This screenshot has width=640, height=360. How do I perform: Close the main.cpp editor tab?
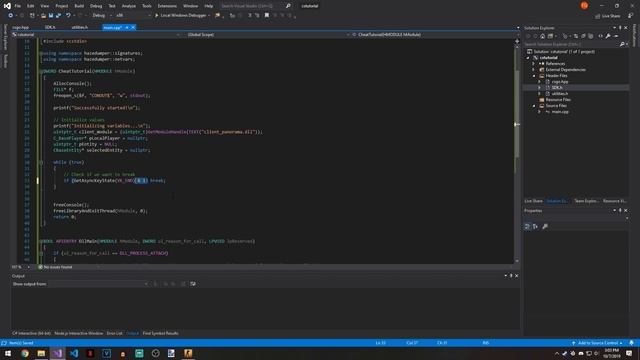point(133,27)
